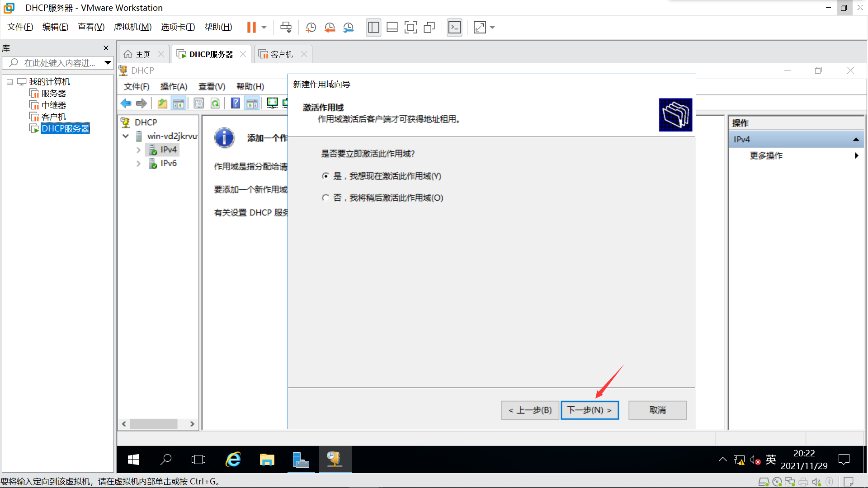
Task: Click revert to snapshot icon
Action: click(330, 28)
